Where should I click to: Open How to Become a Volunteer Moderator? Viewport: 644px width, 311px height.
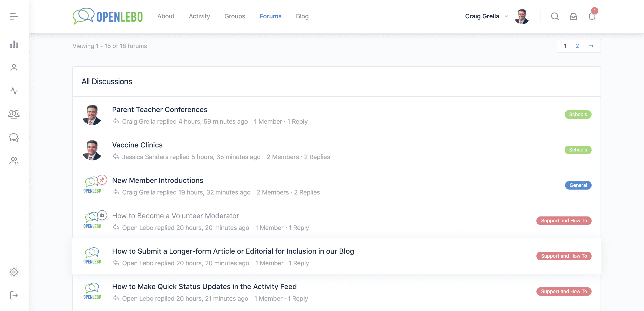[x=175, y=216]
